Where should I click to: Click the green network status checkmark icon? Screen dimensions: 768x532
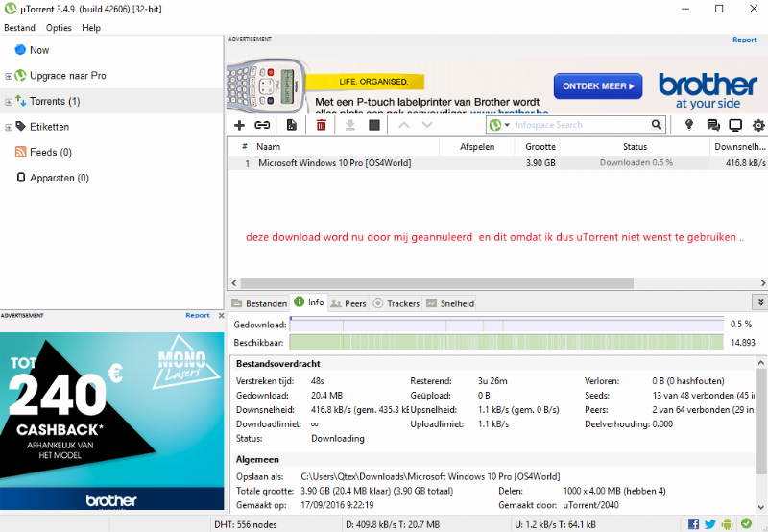point(746,523)
